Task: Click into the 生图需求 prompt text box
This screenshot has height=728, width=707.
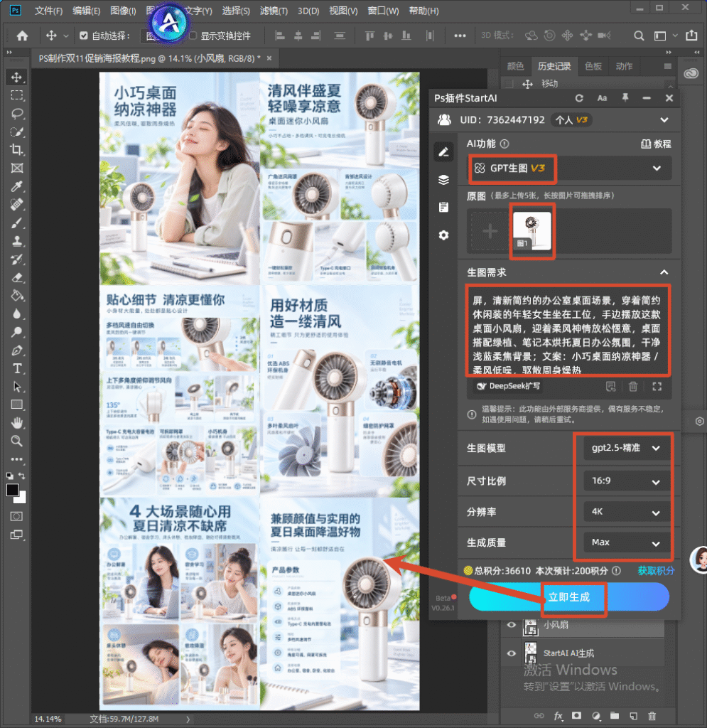Action: (x=567, y=330)
